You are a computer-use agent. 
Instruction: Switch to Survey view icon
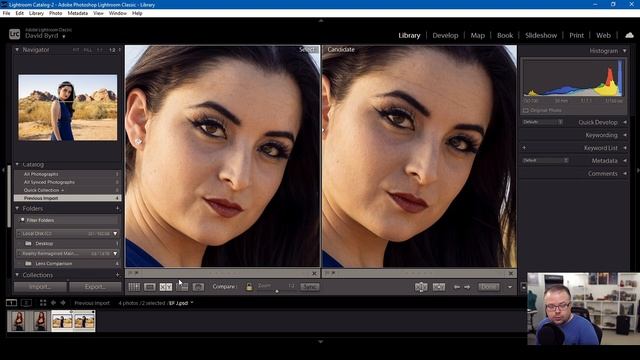point(182,287)
